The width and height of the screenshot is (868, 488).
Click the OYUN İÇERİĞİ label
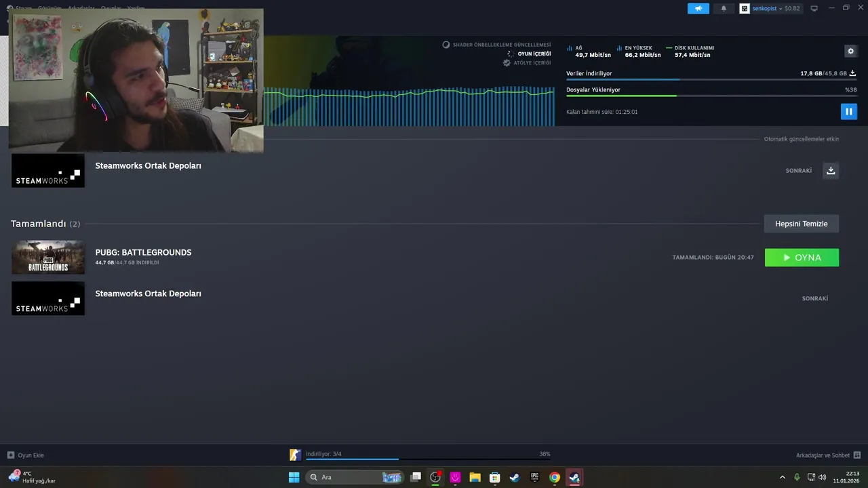pyautogui.click(x=534, y=54)
